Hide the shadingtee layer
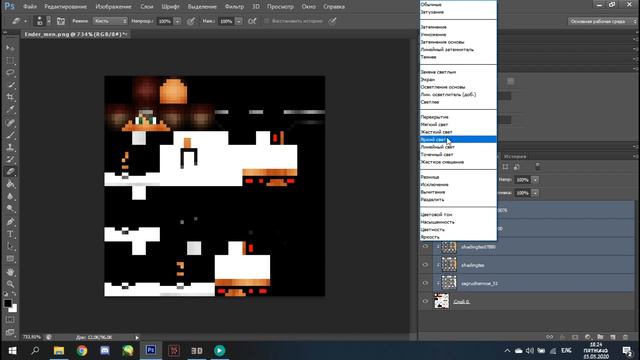 pos(425,264)
